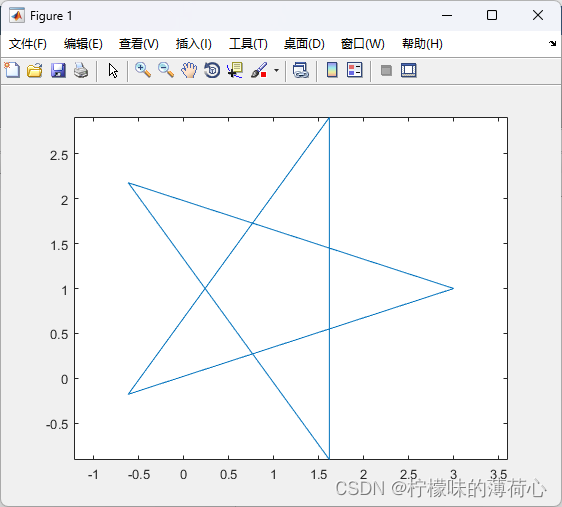Viewport: 562px width, 507px height.
Task: Open the 文件(F) menu
Action: click(28, 44)
